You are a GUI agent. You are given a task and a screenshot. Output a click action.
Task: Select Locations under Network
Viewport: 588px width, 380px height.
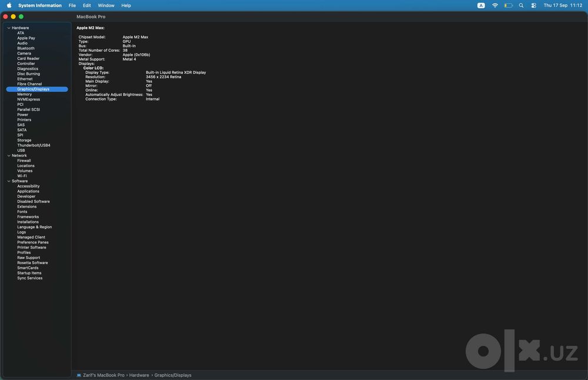[x=25, y=166]
